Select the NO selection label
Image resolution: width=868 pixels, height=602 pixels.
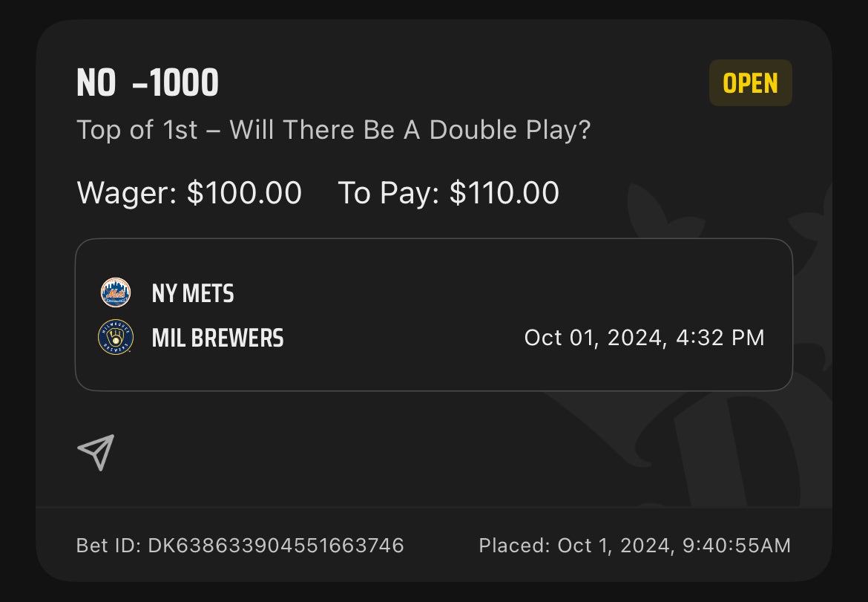click(x=96, y=83)
